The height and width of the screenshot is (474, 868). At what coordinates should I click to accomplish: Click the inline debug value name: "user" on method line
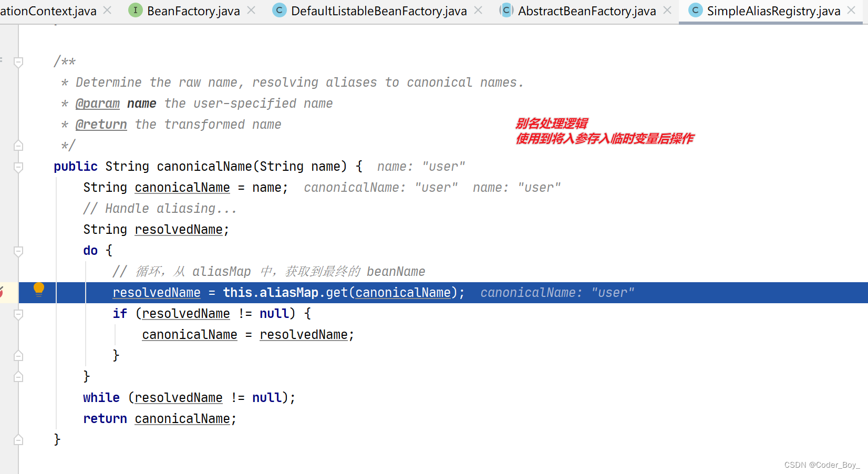point(421,167)
